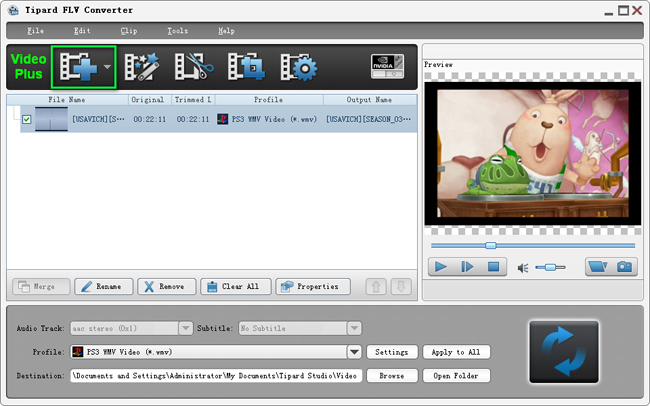Image resolution: width=650 pixels, height=406 pixels.
Task: Expand the Subtitle dropdown
Action: [354, 328]
